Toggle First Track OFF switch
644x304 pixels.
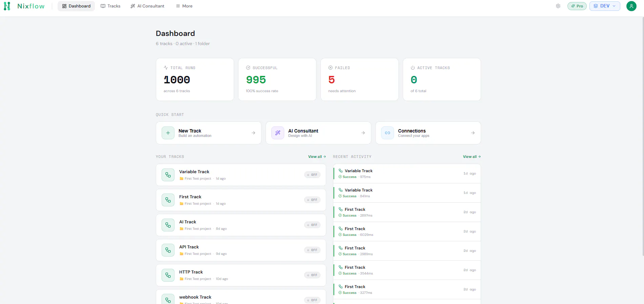pyautogui.click(x=312, y=200)
